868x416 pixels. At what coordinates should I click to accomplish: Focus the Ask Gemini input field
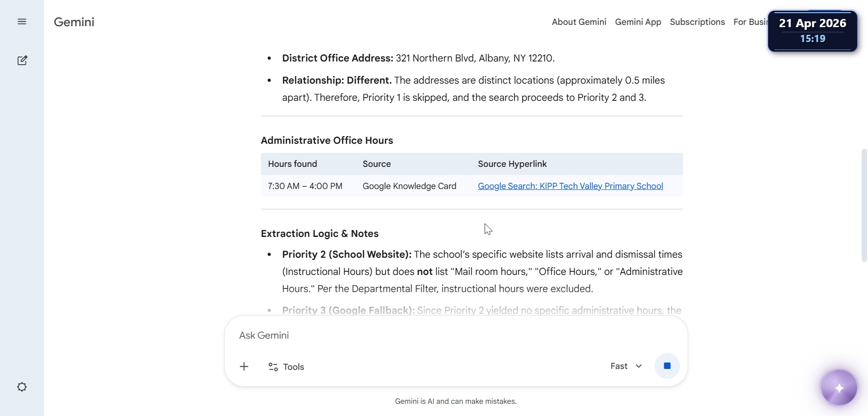pos(456,336)
